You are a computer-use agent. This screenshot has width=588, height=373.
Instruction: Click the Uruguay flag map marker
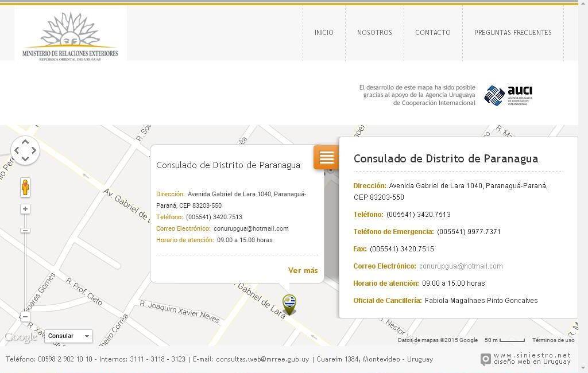289,304
